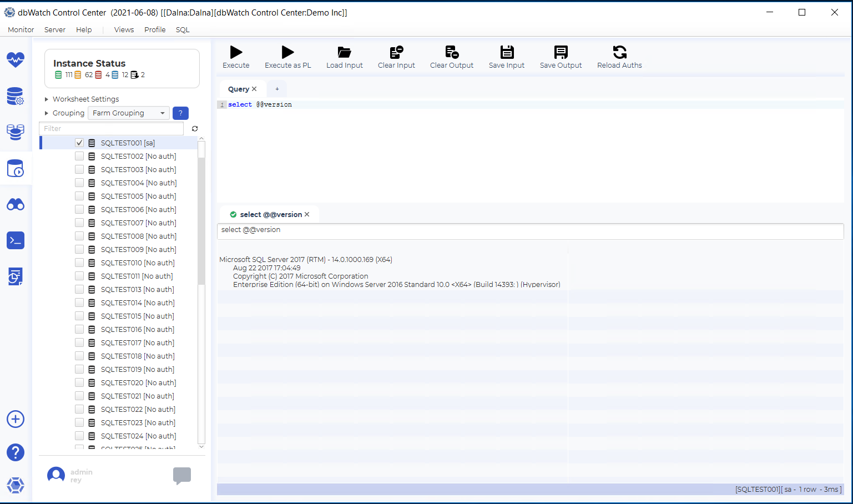Open the reports chart sidebar icon
The image size is (853, 504).
point(16,276)
